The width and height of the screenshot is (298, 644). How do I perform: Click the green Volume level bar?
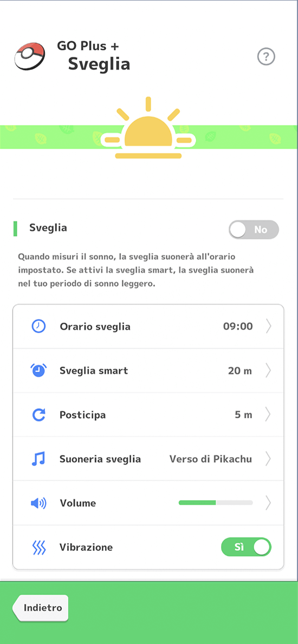pyautogui.click(x=216, y=503)
